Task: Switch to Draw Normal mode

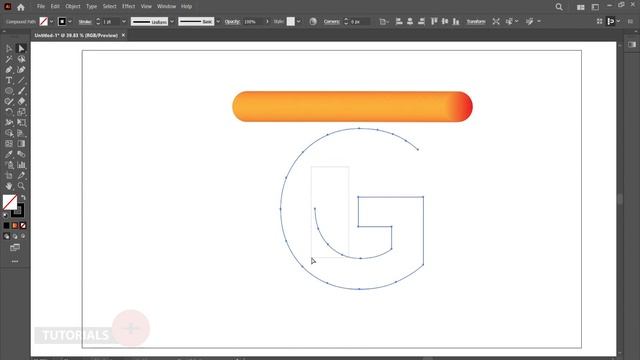Action: (x=7, y=236)
